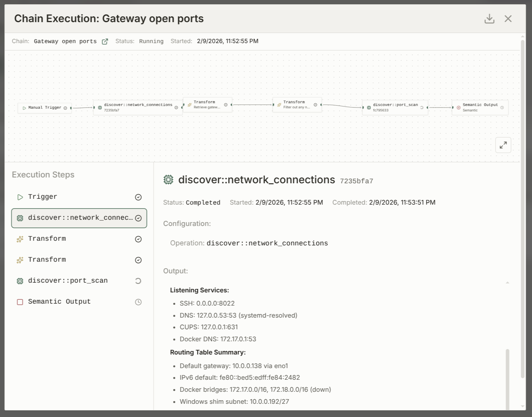Open Gateway open ports chain external link
This screenshot has width=532, height=417.
pos(105,42)
